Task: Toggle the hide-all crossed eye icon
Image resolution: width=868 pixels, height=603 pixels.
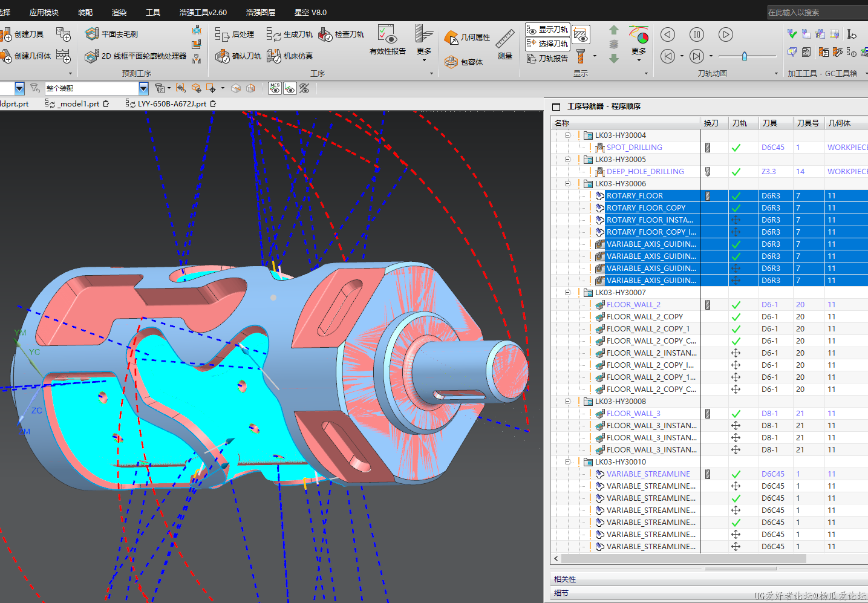Action: point(304,88)
